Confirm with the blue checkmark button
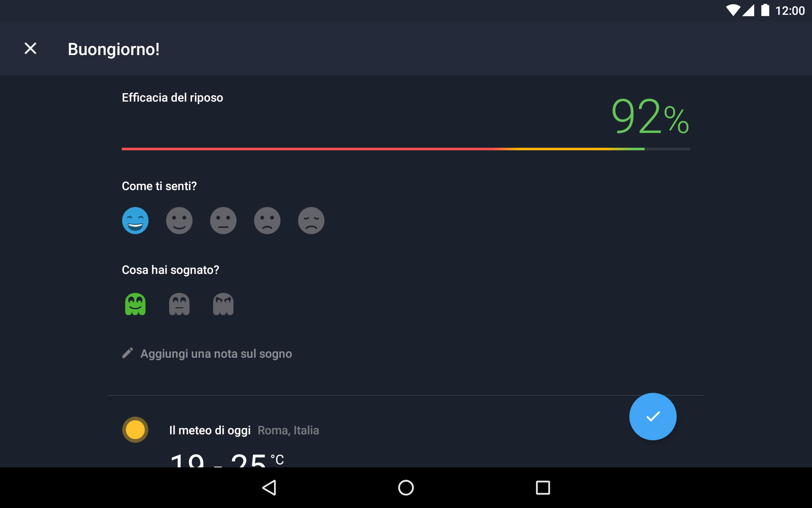The image size is (812, 508). click(x=653, y=417)
